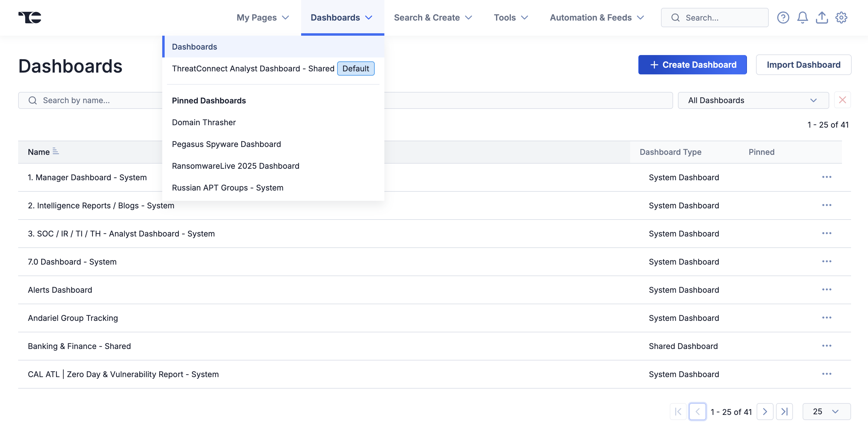Select Dashboards item in dropdown menu

coord(273,47)
